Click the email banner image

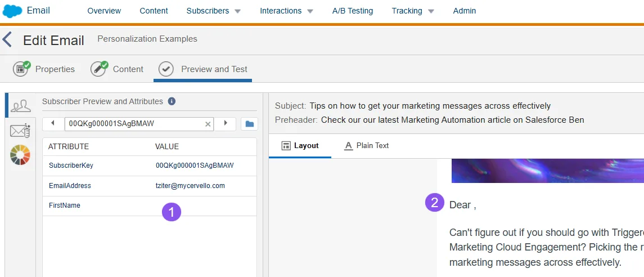point(547,171)
